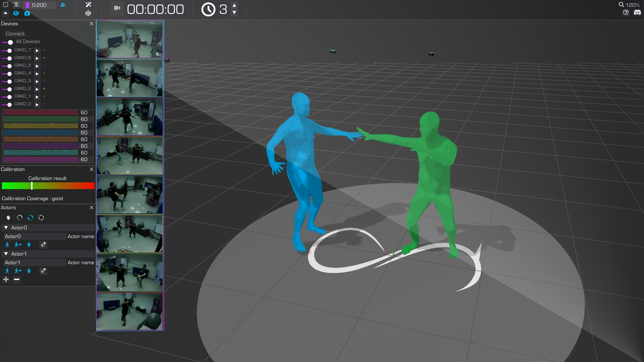Viewport: 644px width, 362px height.
Task: Click the 3D cube wireframe icon
Action: click(88, 13)
